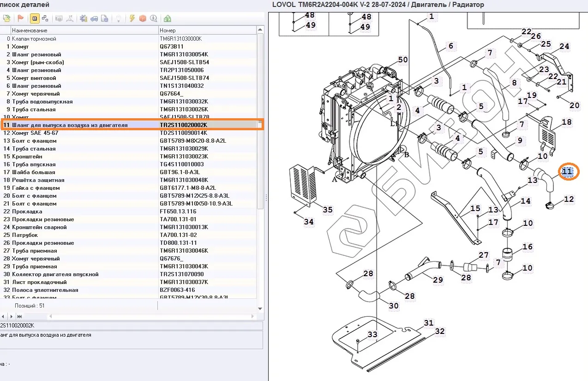
Task: Toggle the hierarchy structure view icon
Action: (45, 18)
